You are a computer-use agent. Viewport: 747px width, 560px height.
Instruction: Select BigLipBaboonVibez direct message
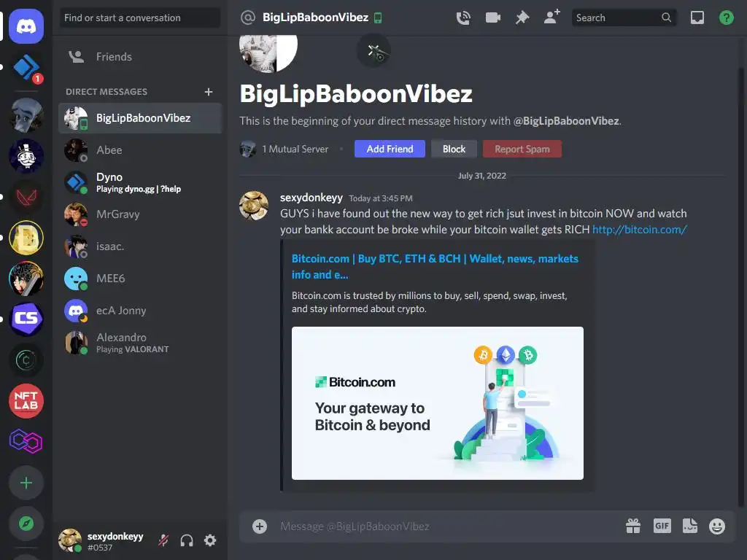pyautogui.click(x=140, y=118)
